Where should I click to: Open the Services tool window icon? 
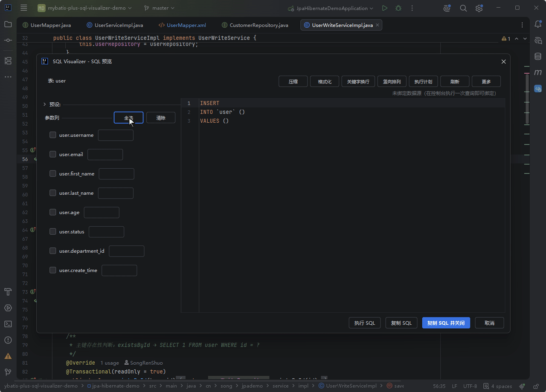click(8, 308)
